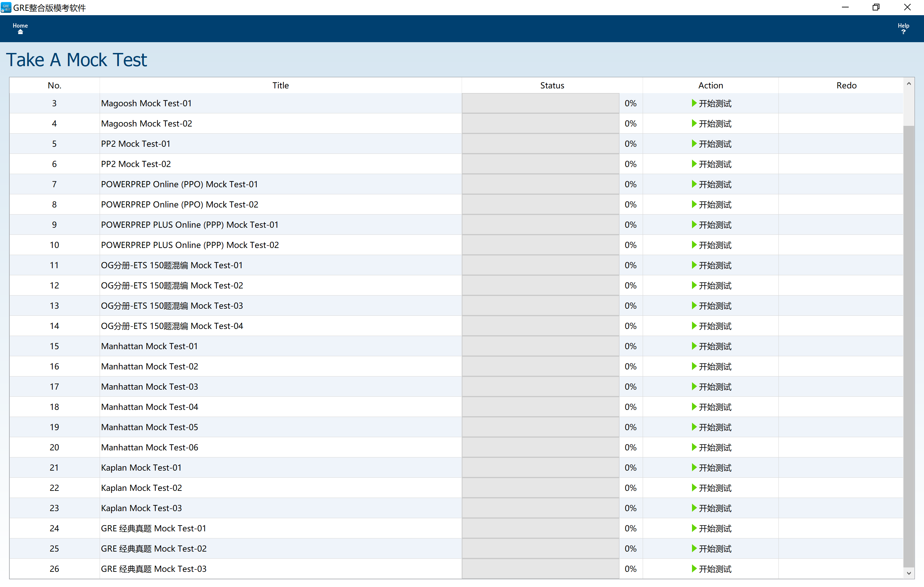Screen dimensions: 924x587
Task: Click the Title column header
Action: point(281,85)
